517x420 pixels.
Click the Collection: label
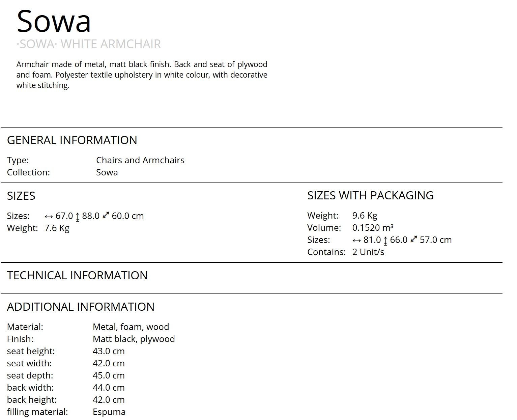coord(28,172)
